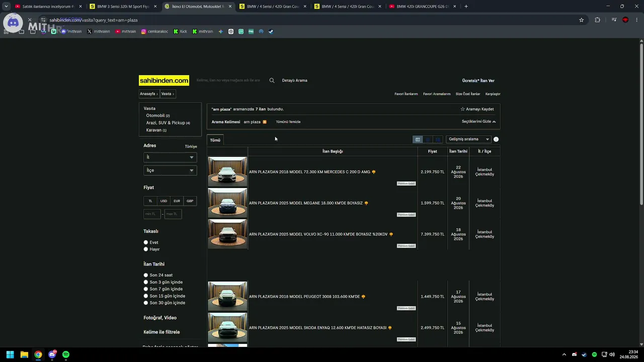
Task: Open Discord from the taskbar
Action: tap(52, 354)
